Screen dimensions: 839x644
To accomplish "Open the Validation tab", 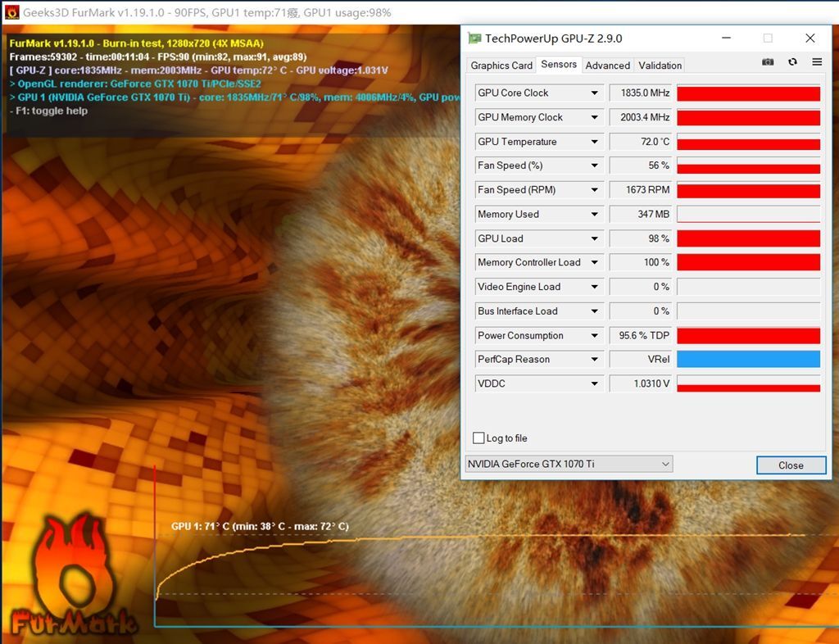I will [660, 66].
